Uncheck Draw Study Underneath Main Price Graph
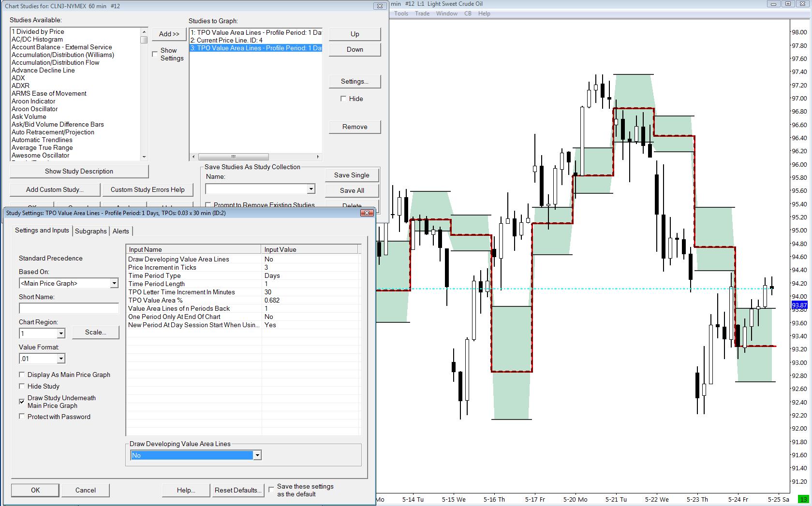 [x=22, y=401]
